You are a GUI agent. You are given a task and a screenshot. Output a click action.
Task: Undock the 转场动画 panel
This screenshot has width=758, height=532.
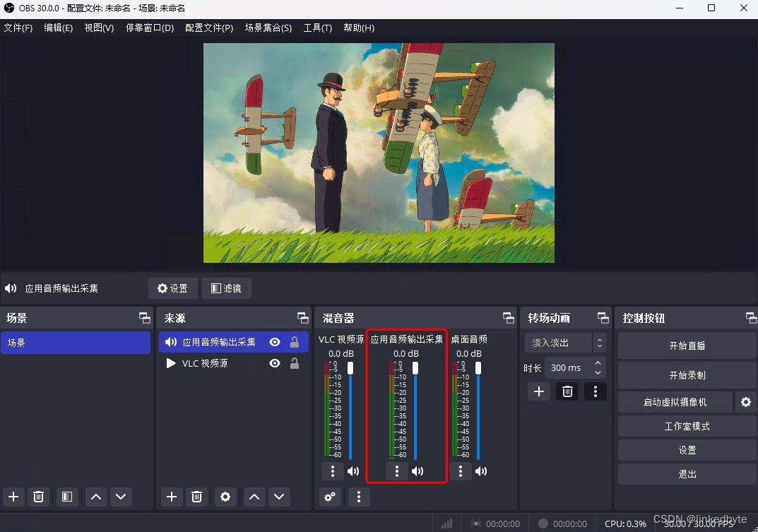(x=603, y=318)
